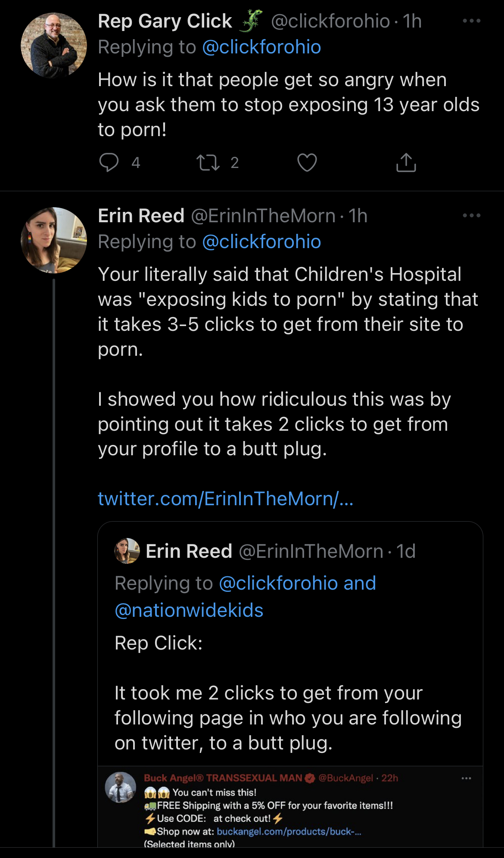Share Rep Gary Click's tweet
504x858 pixels.
click(406, 162)
